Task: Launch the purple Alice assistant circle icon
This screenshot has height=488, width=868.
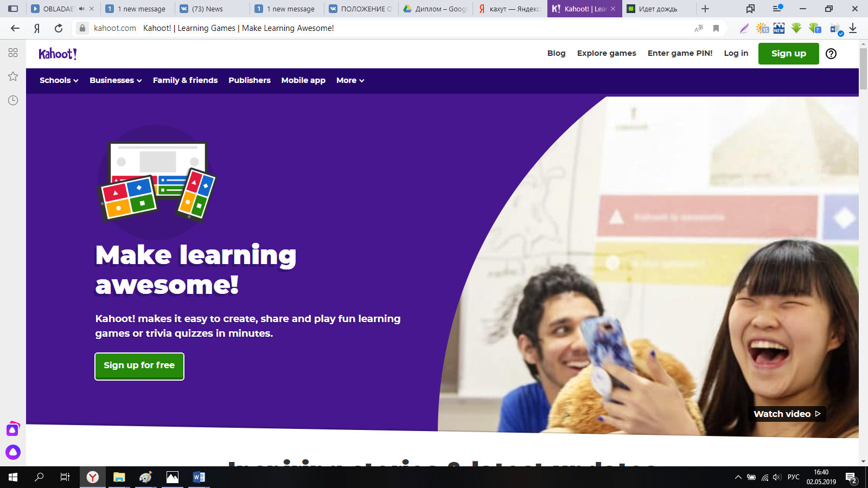Action: point(13,452)
